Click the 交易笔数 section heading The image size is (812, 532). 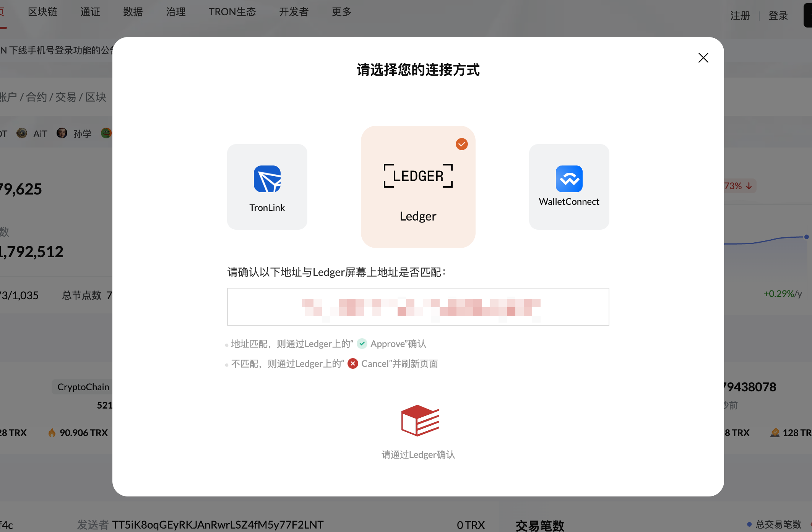tap(540, 526)
